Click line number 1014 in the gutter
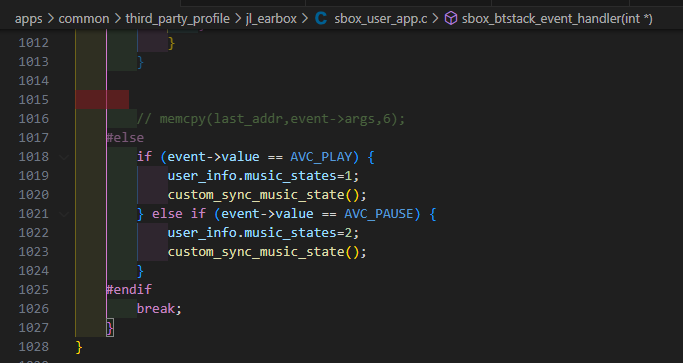The height and width of the screenshot is (363, 683). click(x=34, y=81)
